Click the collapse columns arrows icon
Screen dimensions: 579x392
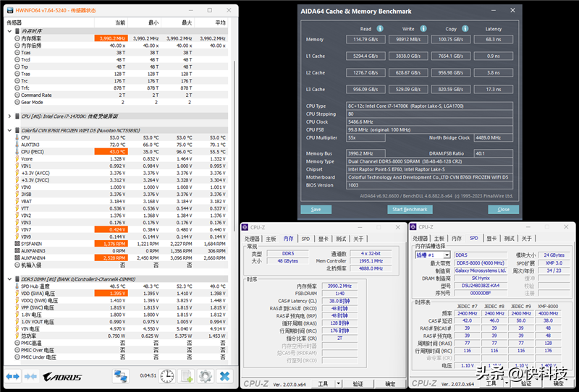click(31, 376)
